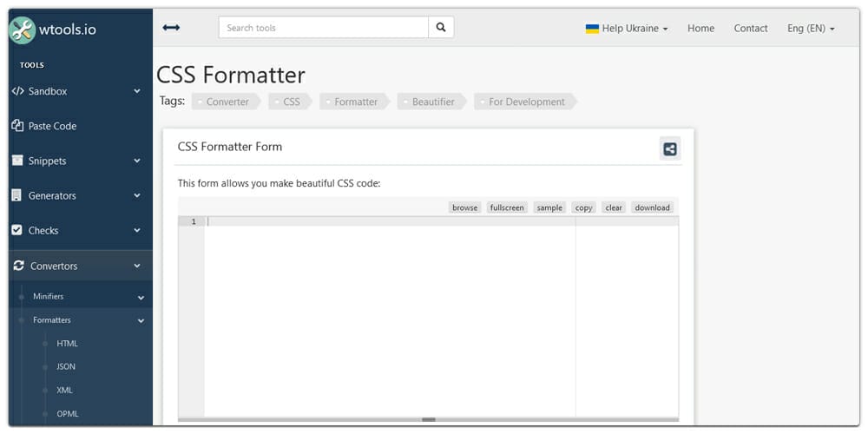Open the Contact page link
Viewport: 868px width, 434px height.
point(751,29)
